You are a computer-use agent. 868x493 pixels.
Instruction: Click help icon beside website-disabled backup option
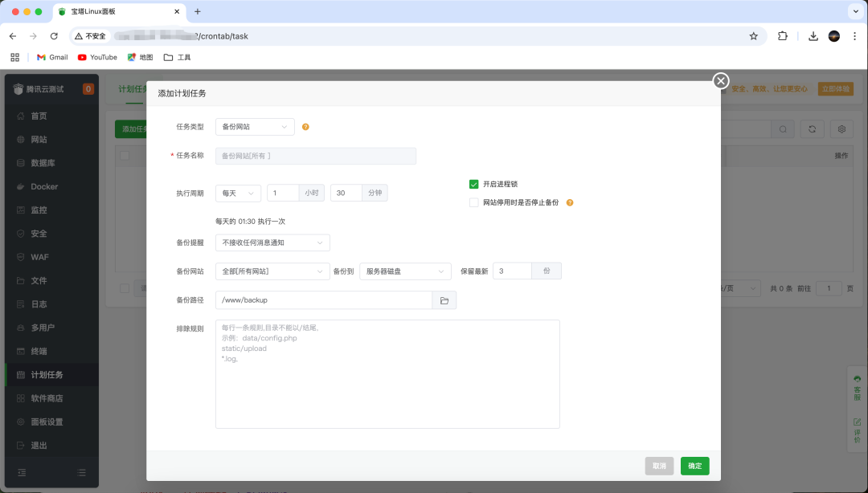coord(570,203)
